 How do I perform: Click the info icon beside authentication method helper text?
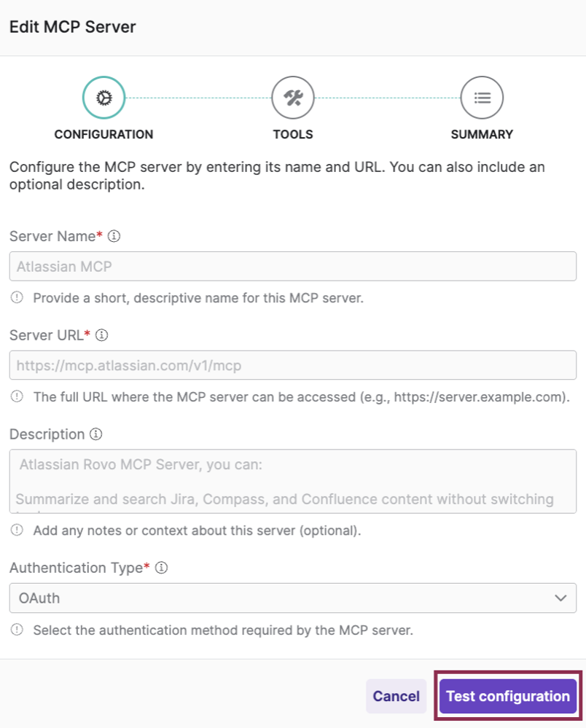pyautogui.click(x=16, y=630)
